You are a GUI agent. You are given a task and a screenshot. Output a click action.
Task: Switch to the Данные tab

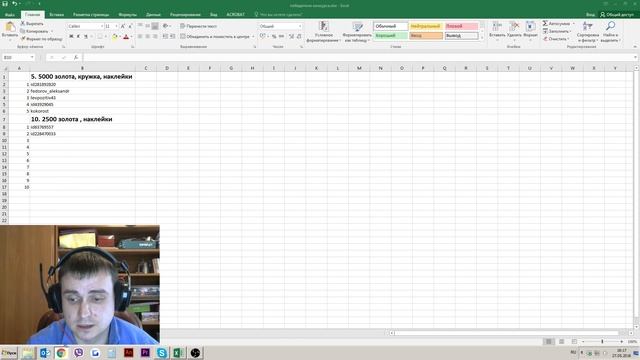pyautogui.click(x=153, y=15)
